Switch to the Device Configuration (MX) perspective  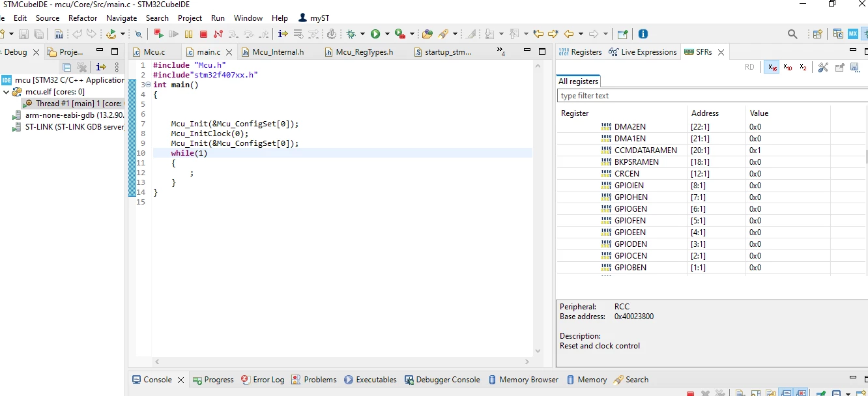(x=852, y=34)
